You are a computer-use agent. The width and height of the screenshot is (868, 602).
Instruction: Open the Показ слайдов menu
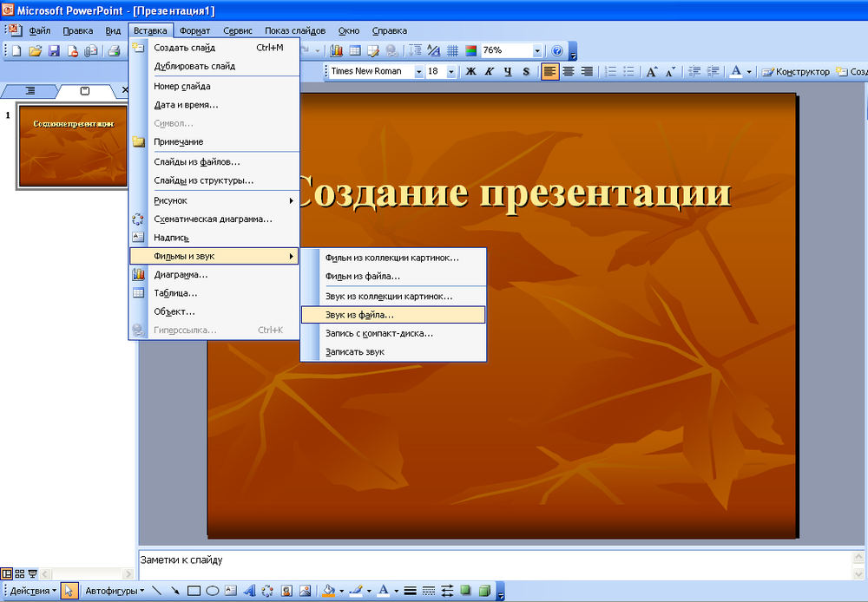tap(295, 30)
